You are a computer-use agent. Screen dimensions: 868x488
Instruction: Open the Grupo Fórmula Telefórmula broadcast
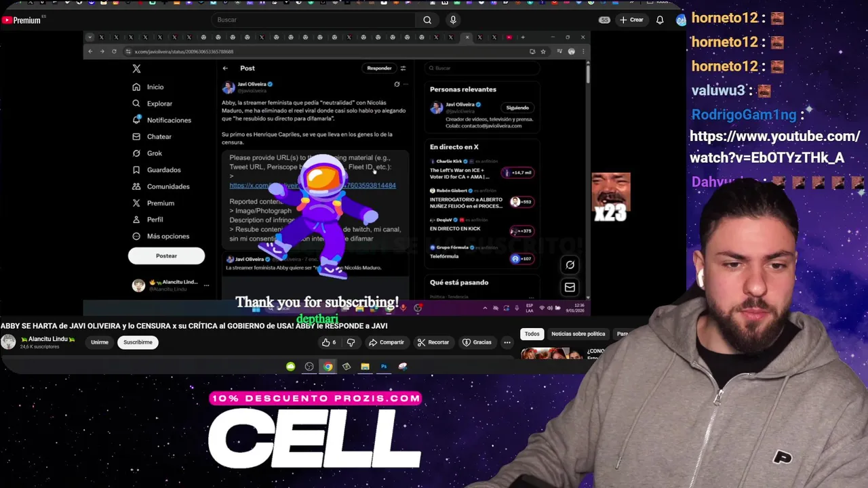tap(483, 254)
